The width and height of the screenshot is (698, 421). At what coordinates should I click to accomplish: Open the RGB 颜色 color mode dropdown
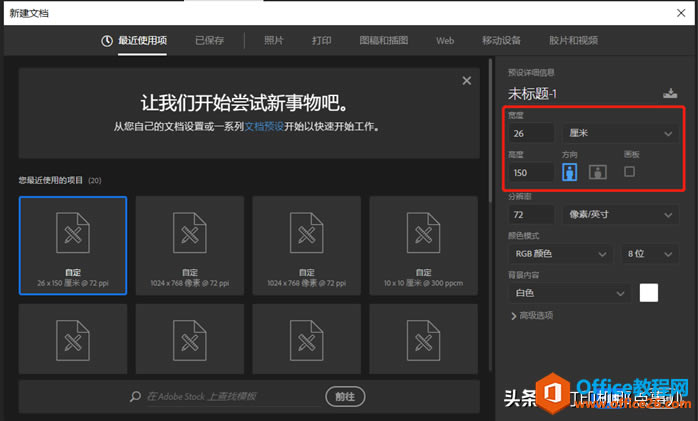tap(560, 254)
